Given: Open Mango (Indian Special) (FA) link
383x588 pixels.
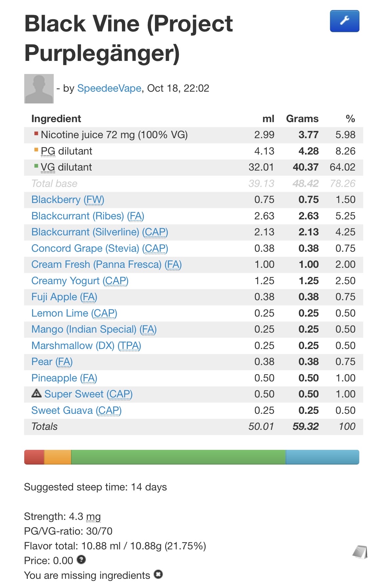Looking at the screenshot, I should 94,329.
